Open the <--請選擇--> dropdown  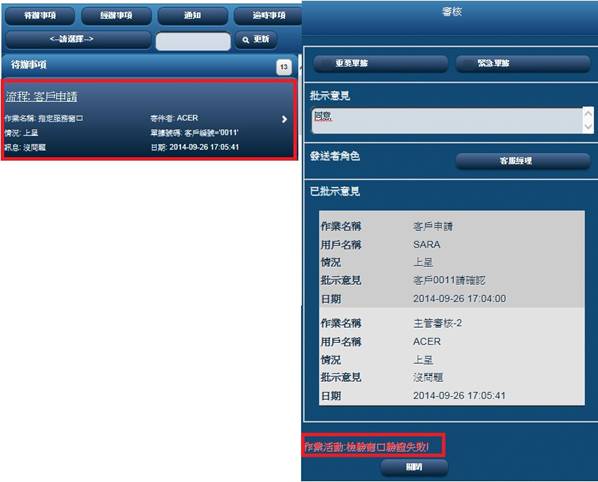(x=78, y=40)
